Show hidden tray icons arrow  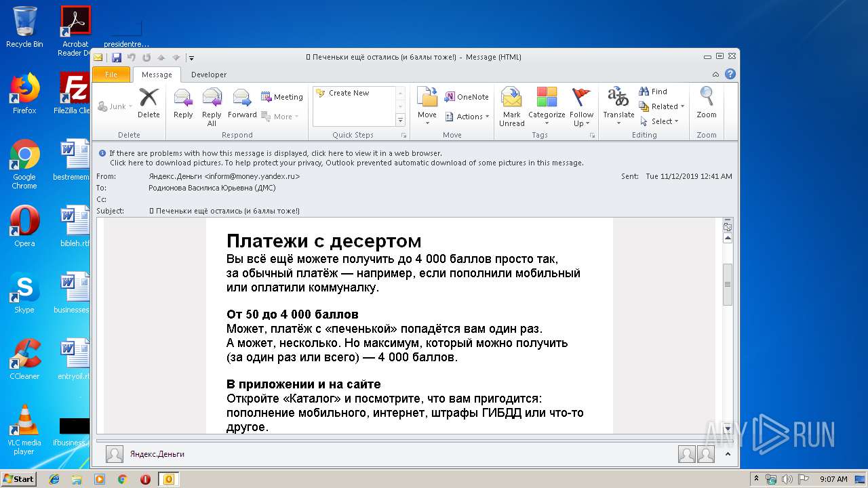tap(755, 479)
